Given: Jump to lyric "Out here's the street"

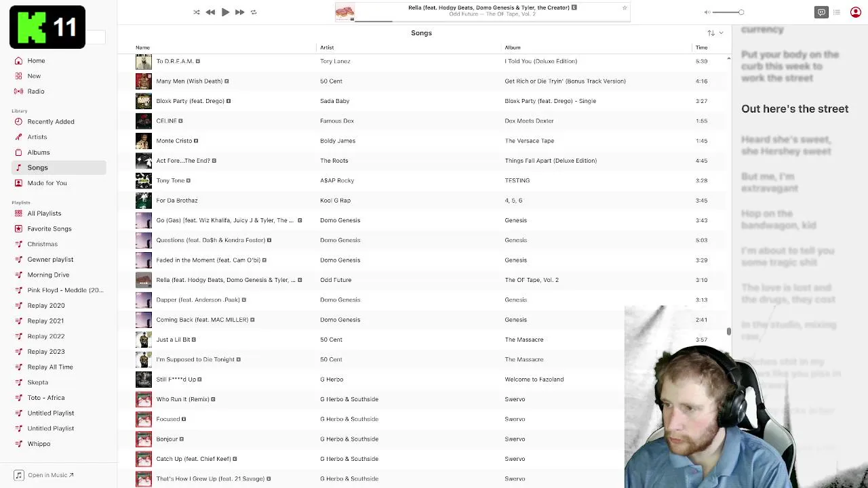Looking at the screenshot, I should (x=795, y=108).
